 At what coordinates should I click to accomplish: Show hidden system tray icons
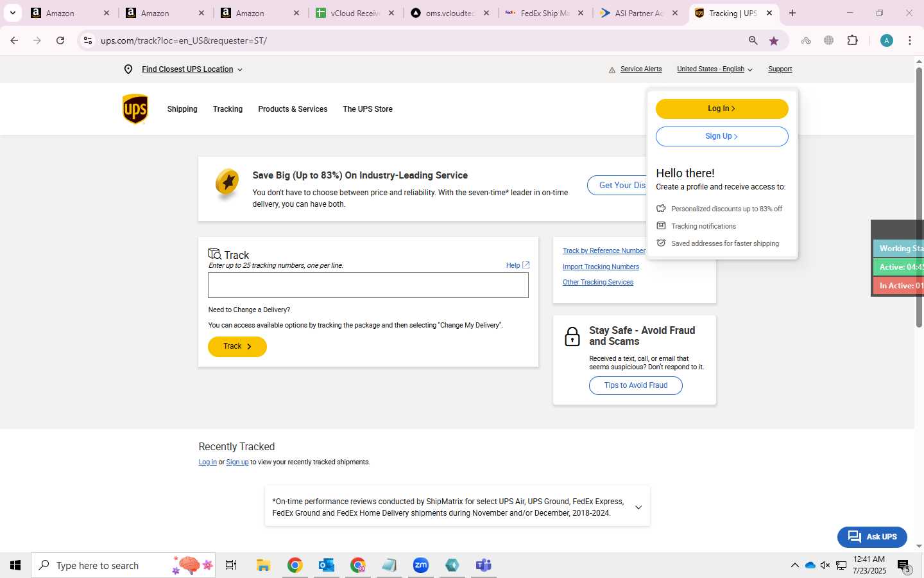(x=794, y=565)
